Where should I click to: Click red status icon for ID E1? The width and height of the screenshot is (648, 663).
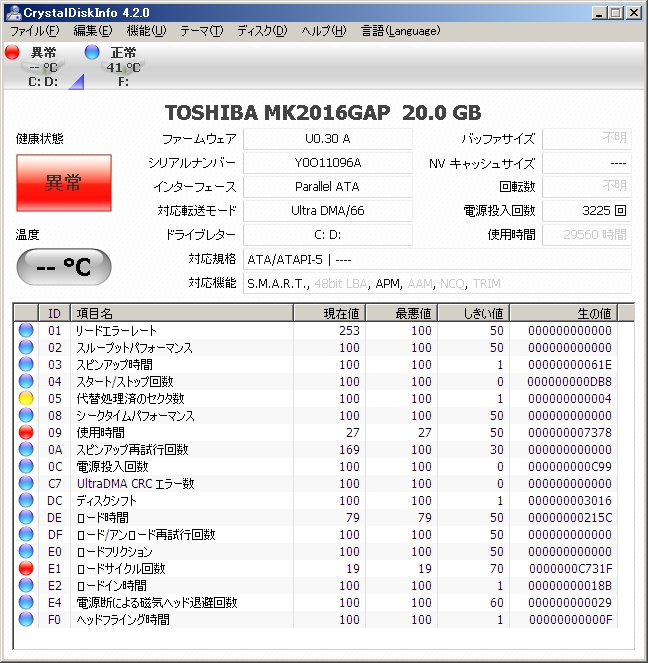[26, 568]
